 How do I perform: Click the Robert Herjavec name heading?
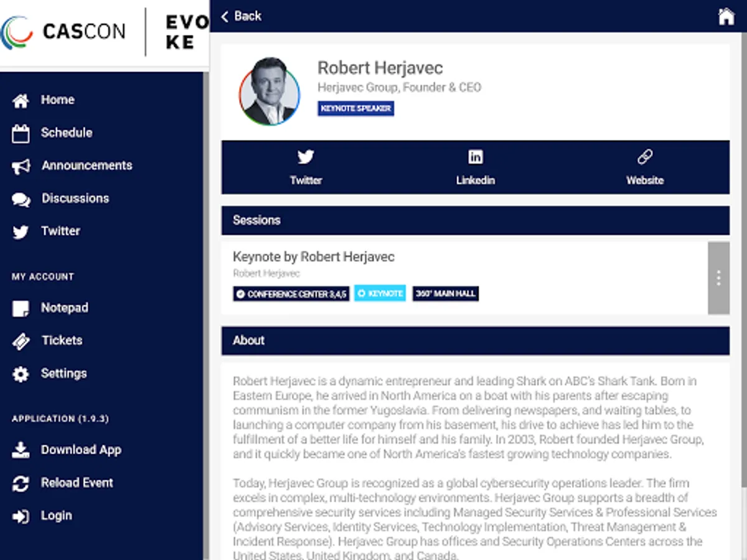point(380,68)
